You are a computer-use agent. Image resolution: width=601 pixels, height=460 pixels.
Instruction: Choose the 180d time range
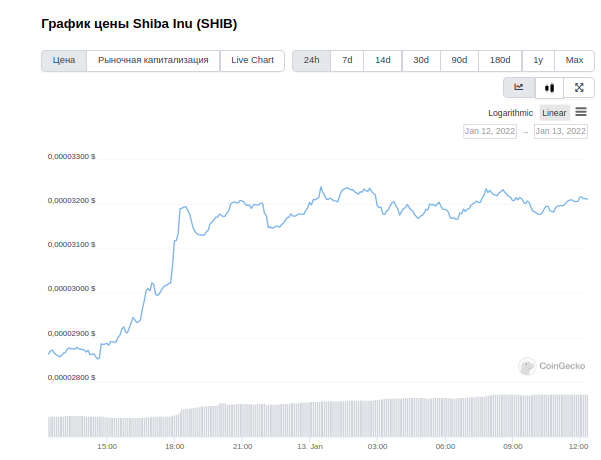tap(500, 61)
